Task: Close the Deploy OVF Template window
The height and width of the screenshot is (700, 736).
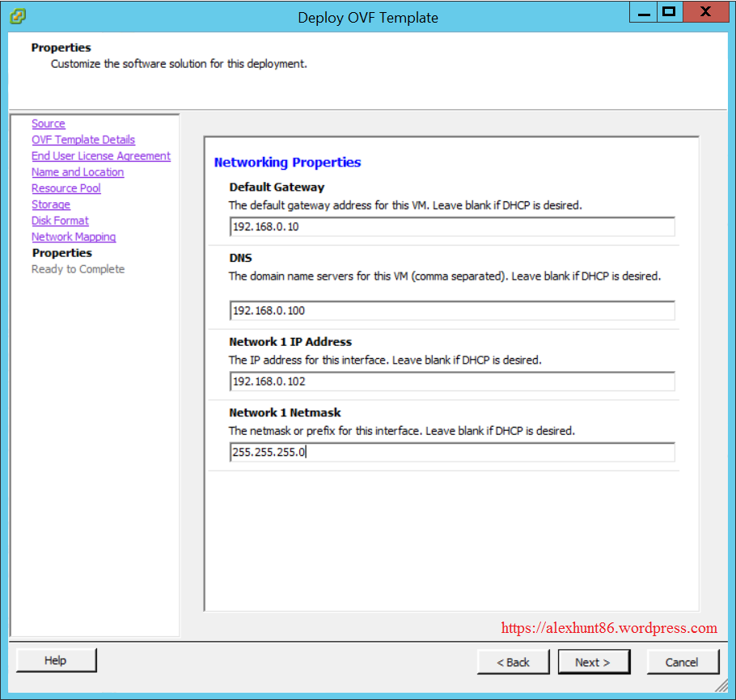Action: (x=705, y=12)
